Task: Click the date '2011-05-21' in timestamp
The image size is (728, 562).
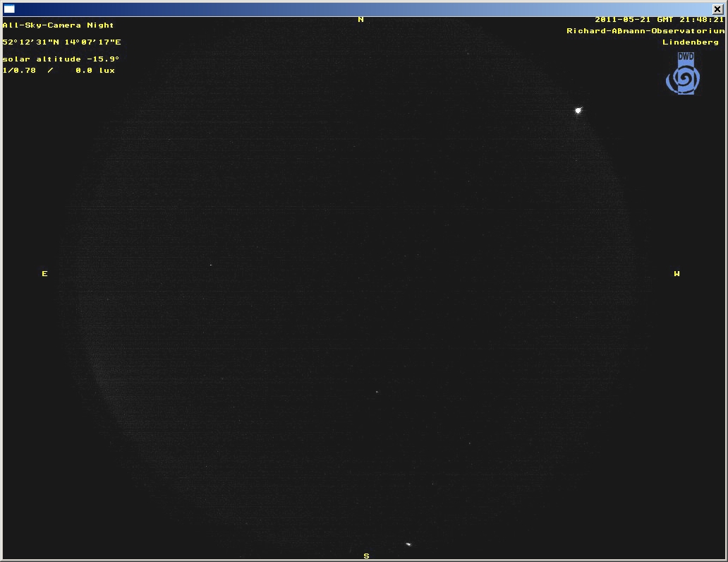Action: 623,20
